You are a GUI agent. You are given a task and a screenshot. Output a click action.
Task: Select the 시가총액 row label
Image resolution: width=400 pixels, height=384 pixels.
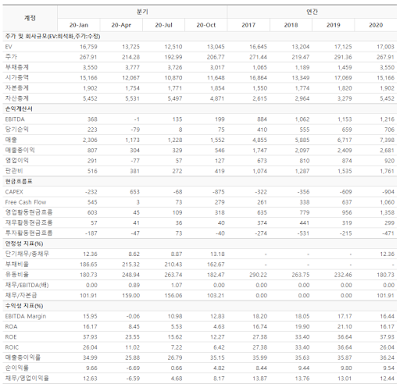[17, 78]
